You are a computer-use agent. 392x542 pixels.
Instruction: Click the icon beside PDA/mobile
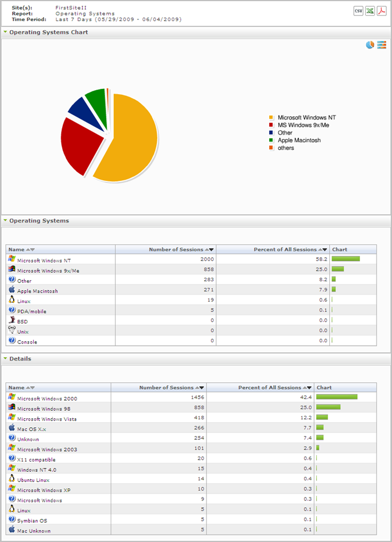pos(12,309)
